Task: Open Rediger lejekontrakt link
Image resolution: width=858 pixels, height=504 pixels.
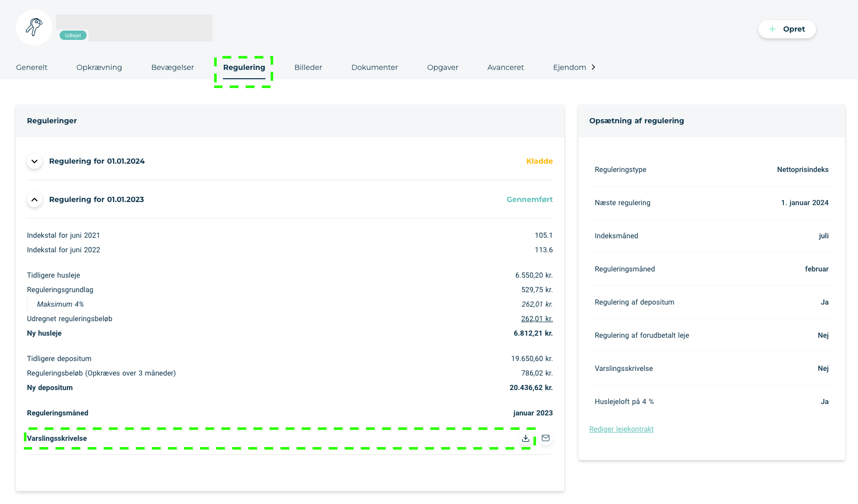Action: click(x=622, y=429)
